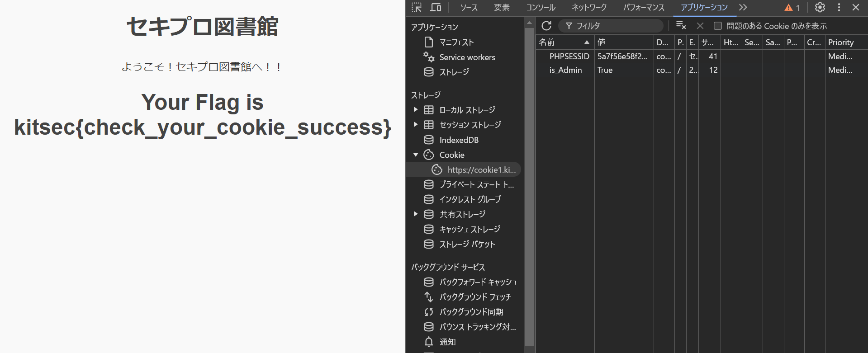
Task: Select the is_Admin cookie name
Action: point(565,70)
